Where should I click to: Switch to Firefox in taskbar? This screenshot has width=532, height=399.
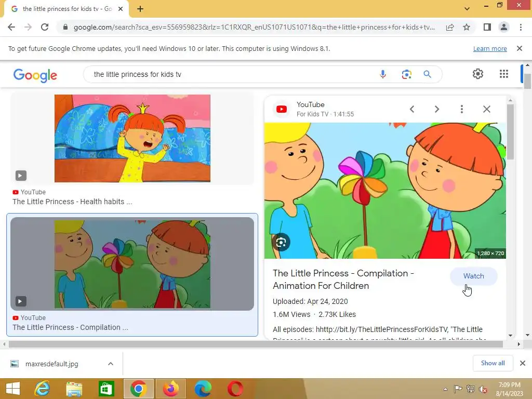170,389
